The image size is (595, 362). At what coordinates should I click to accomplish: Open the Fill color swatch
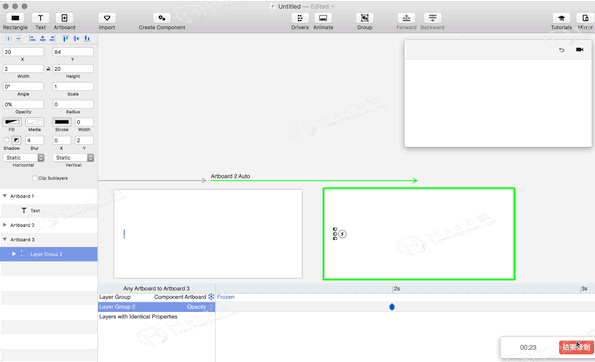[12, 122]
